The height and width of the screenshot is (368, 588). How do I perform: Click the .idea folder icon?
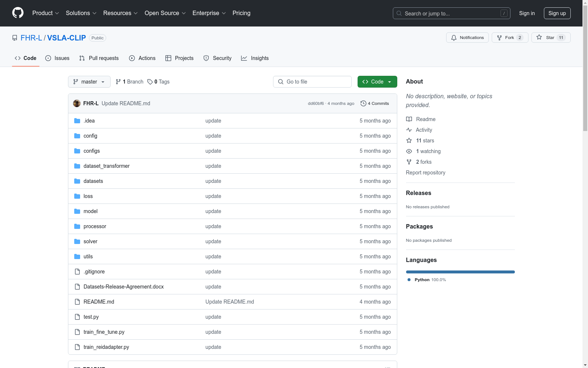[77, 121]
